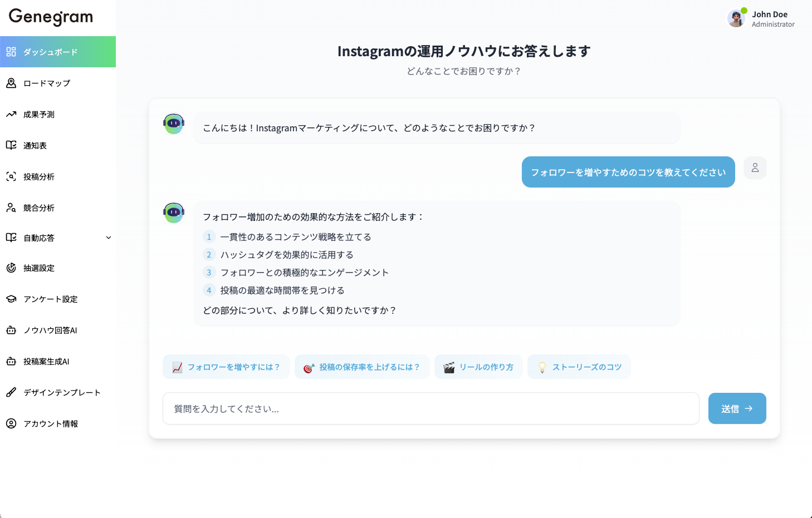The width and height of the screenshot is (812, 518).
Task: Click the John Doe profile avatar
Action: pyautogui.click(x=736, y=18)
